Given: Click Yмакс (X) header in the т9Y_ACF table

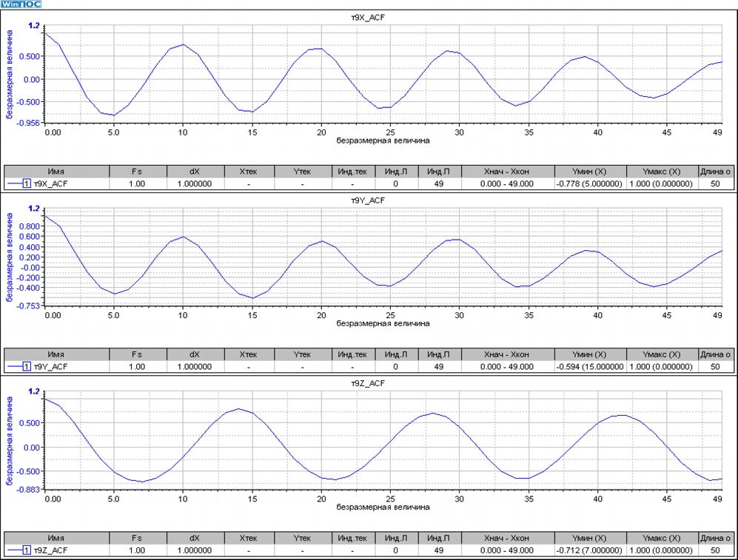Looking at the screenshot, I should click(662, 354).
